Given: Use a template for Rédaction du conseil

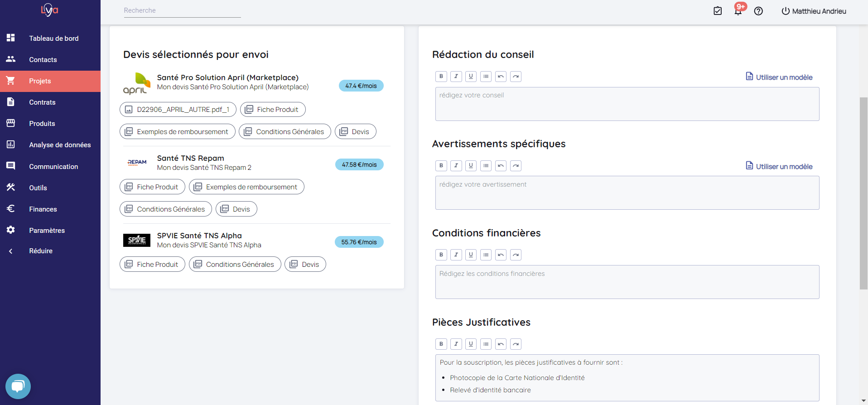Looking at the screenshot, I should coord(779,77).
